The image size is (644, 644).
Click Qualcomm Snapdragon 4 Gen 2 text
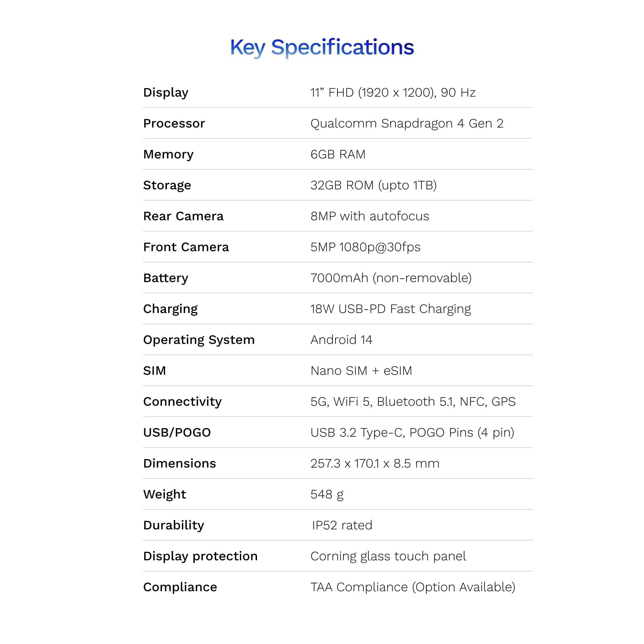point(407,124)
